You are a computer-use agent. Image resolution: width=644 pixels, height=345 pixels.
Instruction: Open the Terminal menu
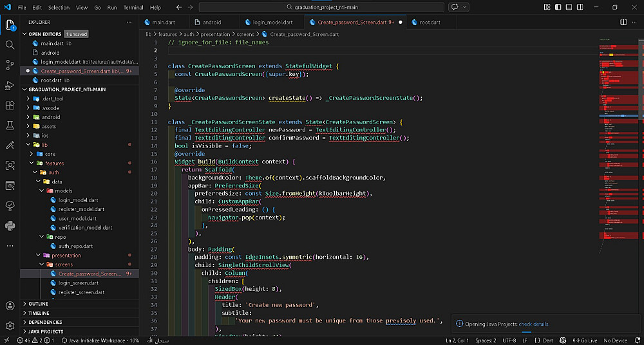click(133, 7)
